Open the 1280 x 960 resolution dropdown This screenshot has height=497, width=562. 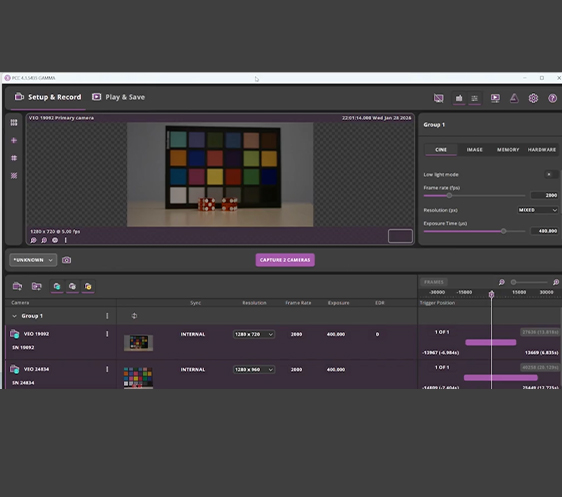point(254,369)
